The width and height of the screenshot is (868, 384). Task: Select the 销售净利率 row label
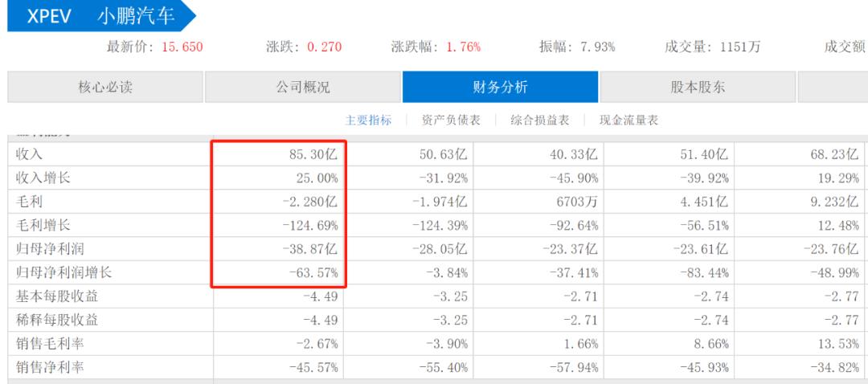[x=50, y=368]
